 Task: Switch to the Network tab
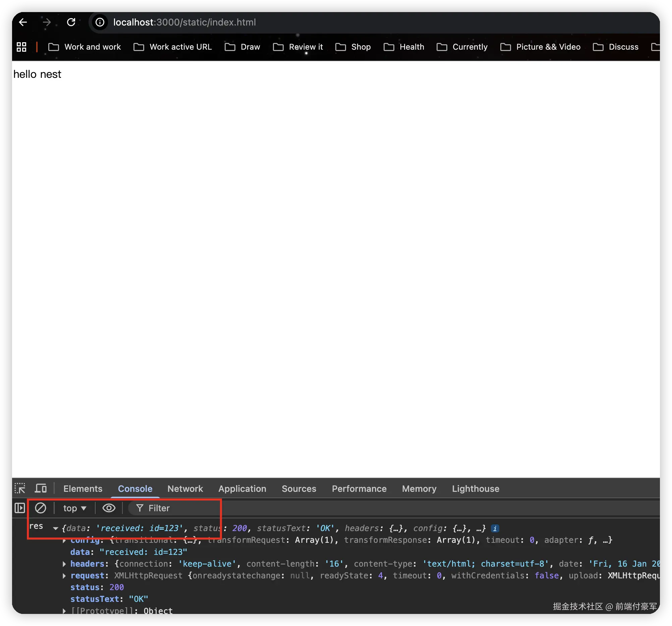tap(185, 489)
